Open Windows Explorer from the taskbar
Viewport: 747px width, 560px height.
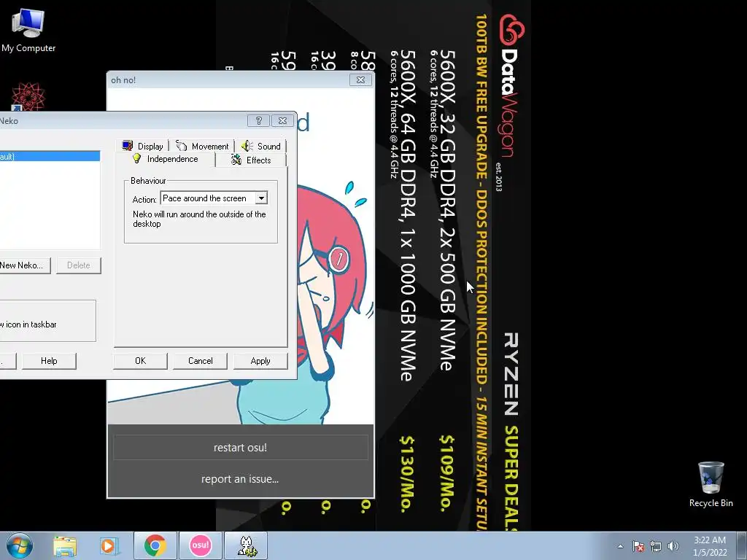[x=65, y=545]
